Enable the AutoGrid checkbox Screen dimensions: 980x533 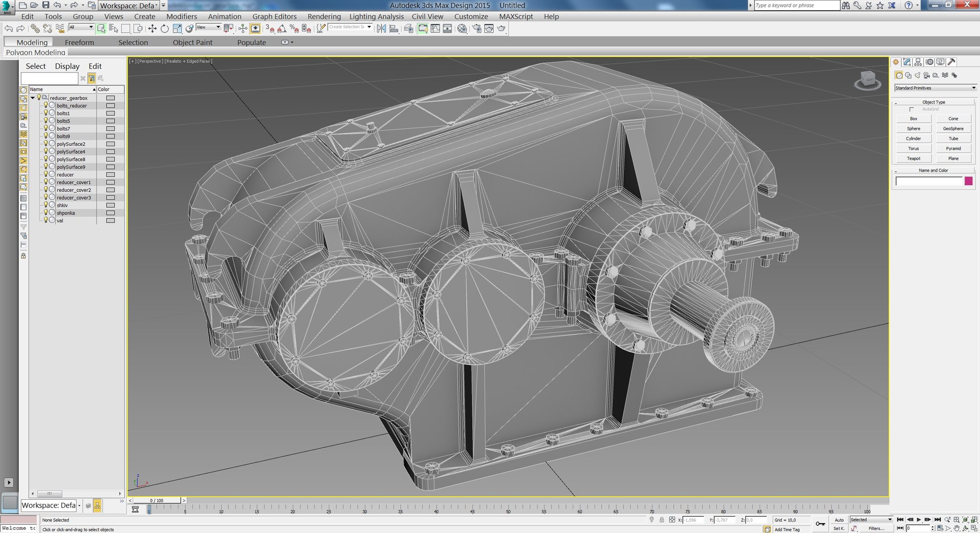pyautogui.click(x=912, y=109)
